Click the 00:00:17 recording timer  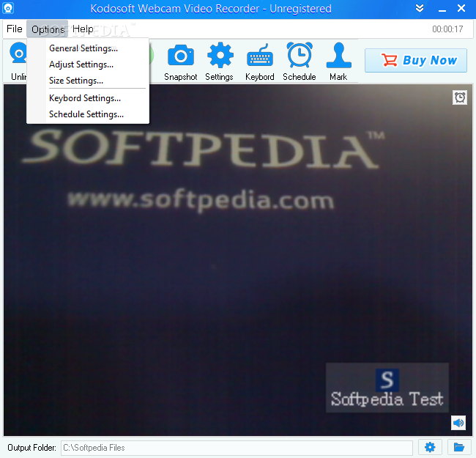tap(447, 29)
